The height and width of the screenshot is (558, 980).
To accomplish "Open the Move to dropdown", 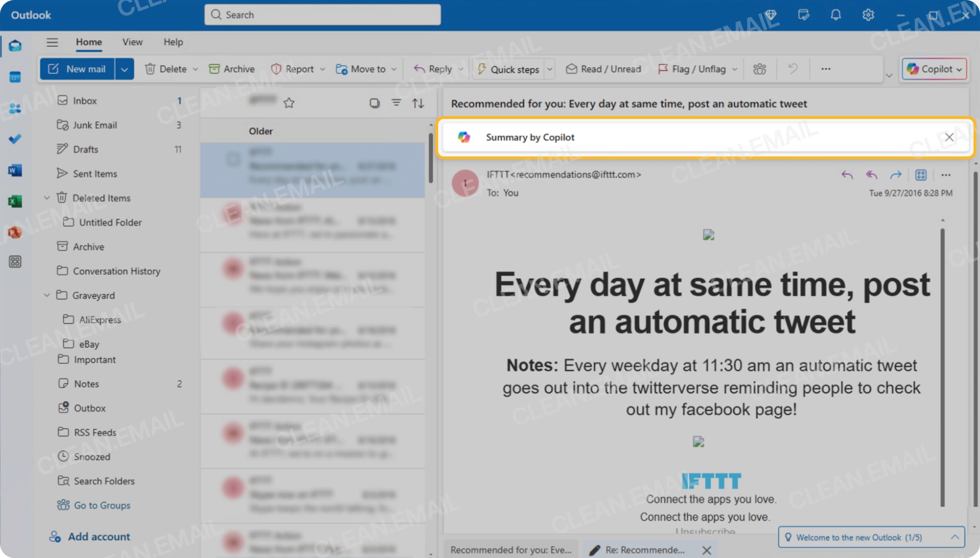I will point(395,69).
